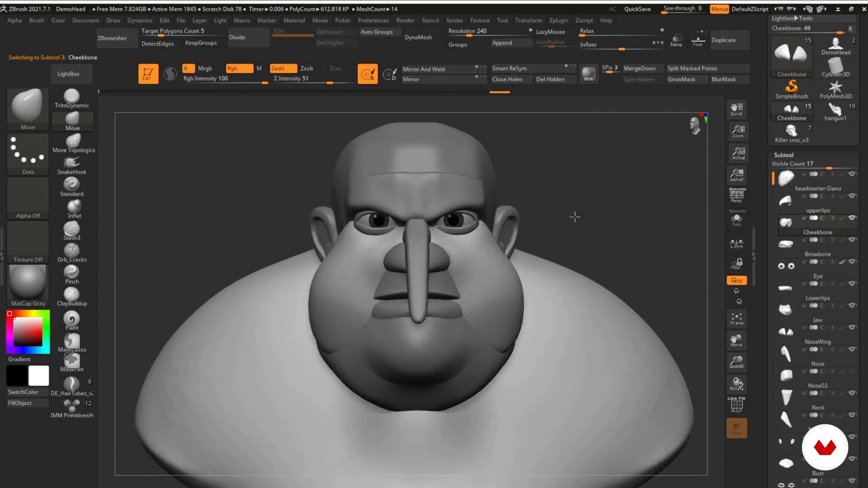
Task: Open the Texture Off picker
Action: click(x=28, y=242)
